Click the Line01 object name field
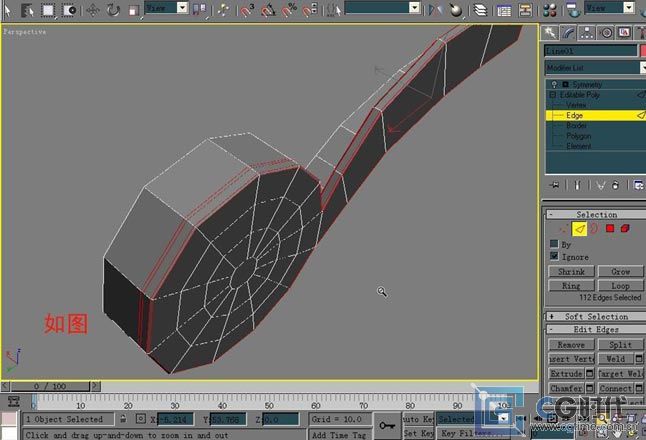 pos(591,51)
